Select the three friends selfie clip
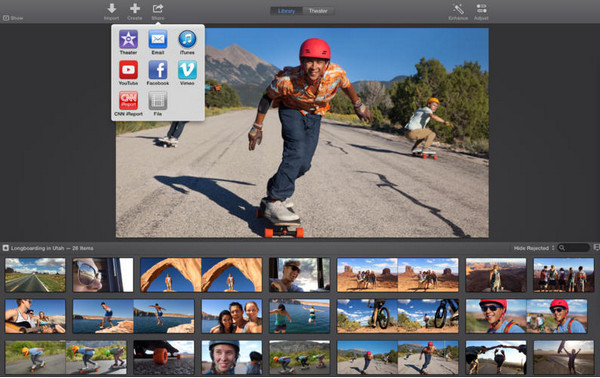This screenshot has height=378, width=600. (x=232, y=316)
